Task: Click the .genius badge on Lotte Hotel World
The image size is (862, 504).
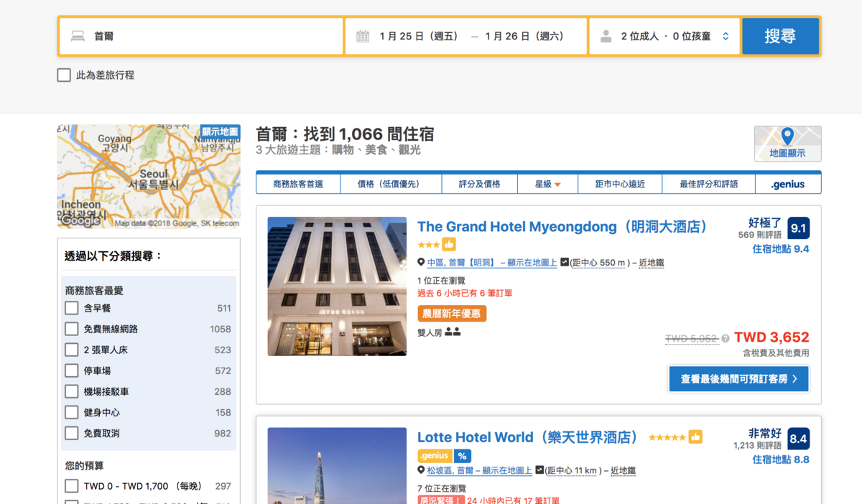Action: coord(435,456)
